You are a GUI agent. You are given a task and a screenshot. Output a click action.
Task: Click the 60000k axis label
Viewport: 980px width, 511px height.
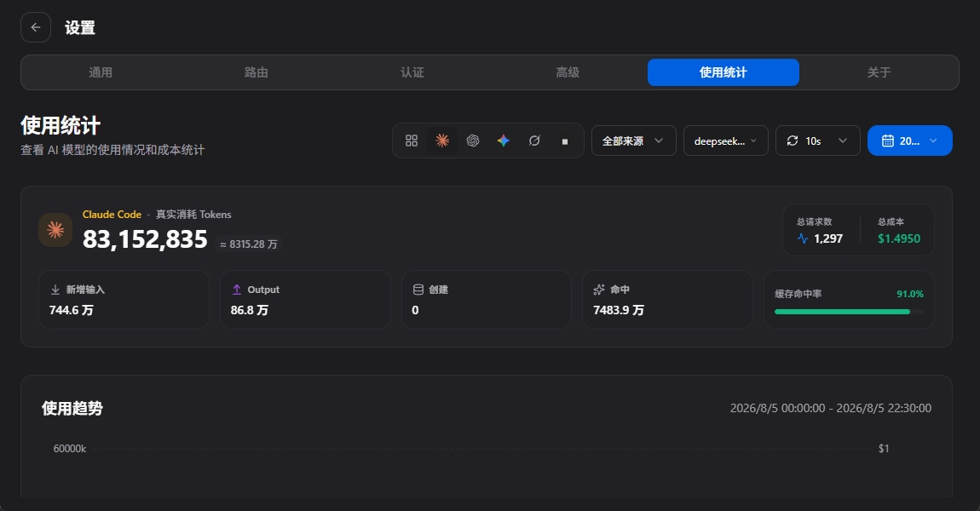(70, 449)
